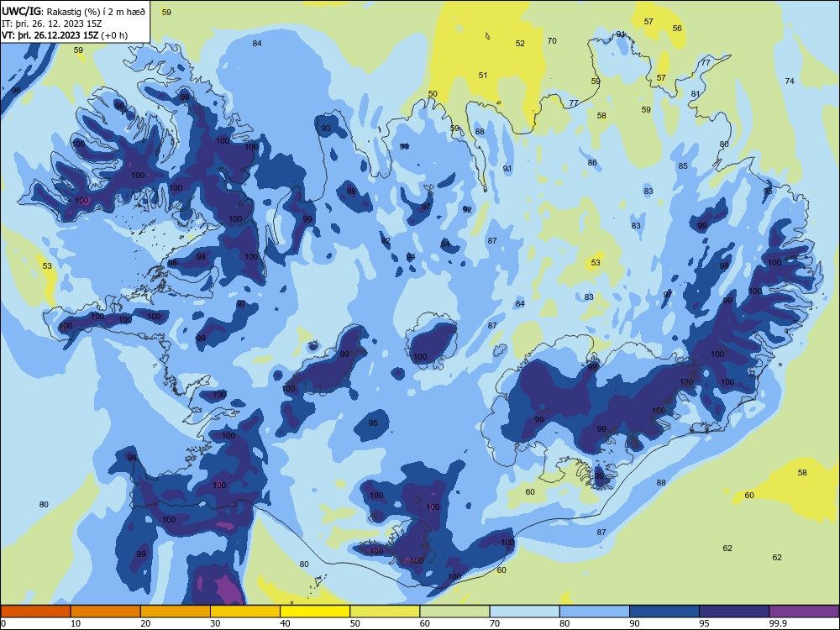This screenshot has height=630, width=840.
Task: Click the light orange 20–30 legend swatch
Action: coord(176,612)
